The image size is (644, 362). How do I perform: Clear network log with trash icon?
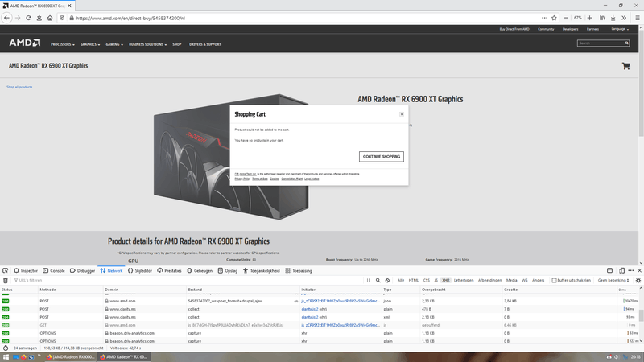6,280
